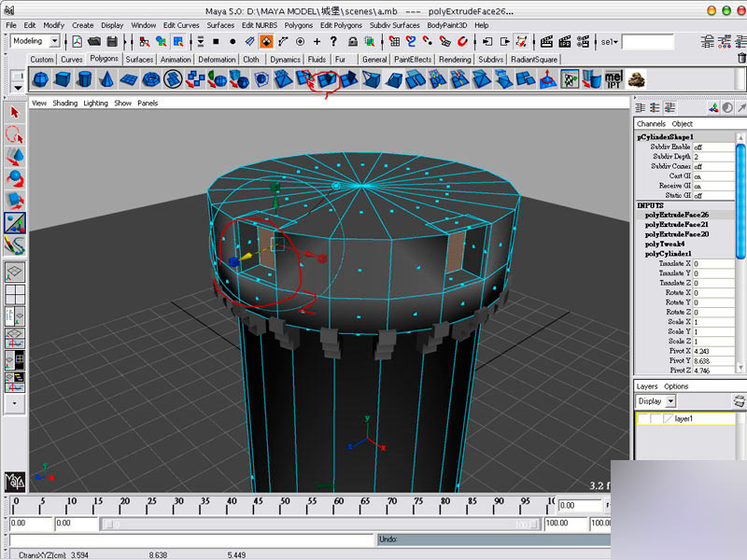This screenshot has height=560, width=747.
Task: Create a polygon cone from the shelf
Action: coord(106,79)
